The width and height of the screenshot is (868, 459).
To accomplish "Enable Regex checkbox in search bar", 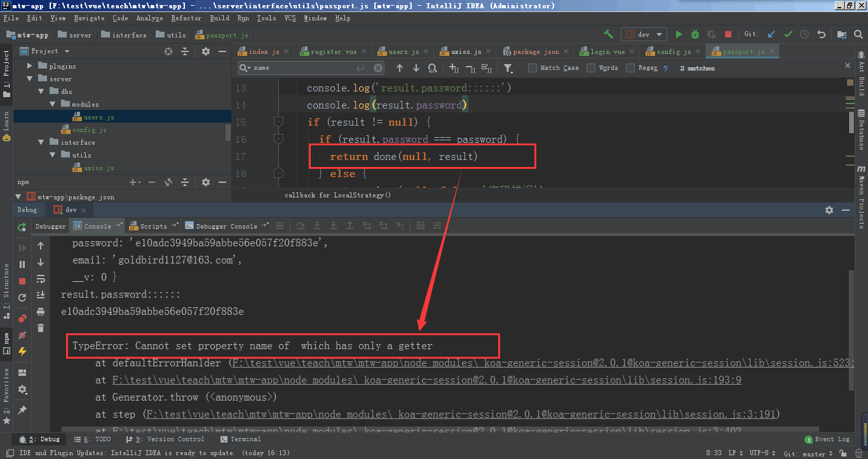I will 630,68.
